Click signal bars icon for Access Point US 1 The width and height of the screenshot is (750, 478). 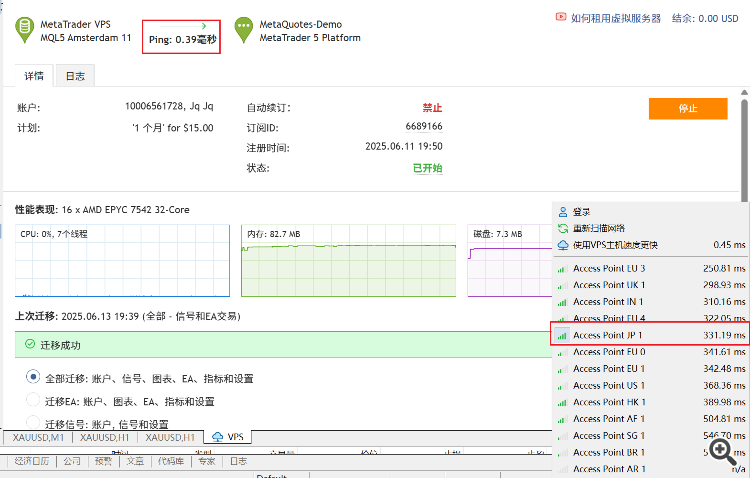tap(562, 386)
